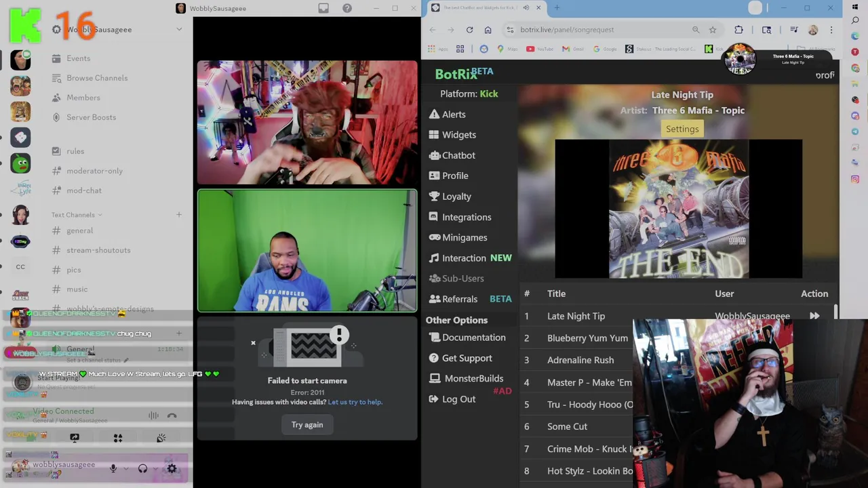Open Widgets in the BotRix sidebar
Image resolution: width=868 pixels, height=488 pixels.
coord(452,135)
